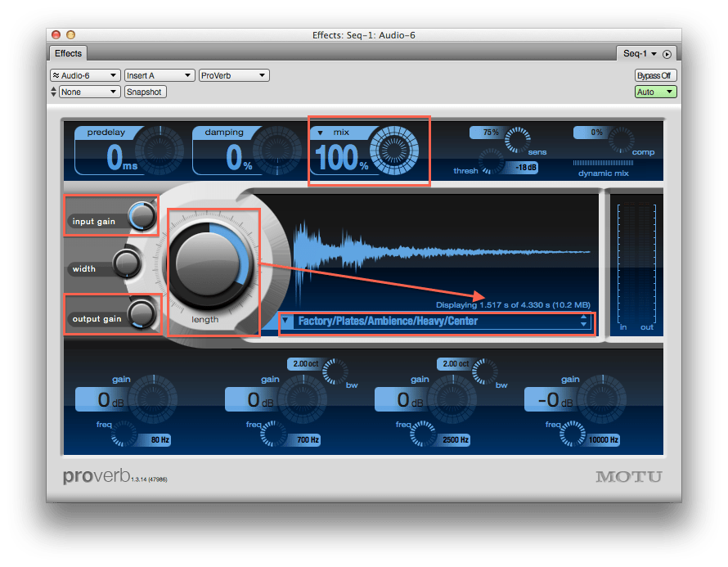The width and height of the screenshot is (728, 567).
Task: Click the mix knob
Action: point(394,150)
